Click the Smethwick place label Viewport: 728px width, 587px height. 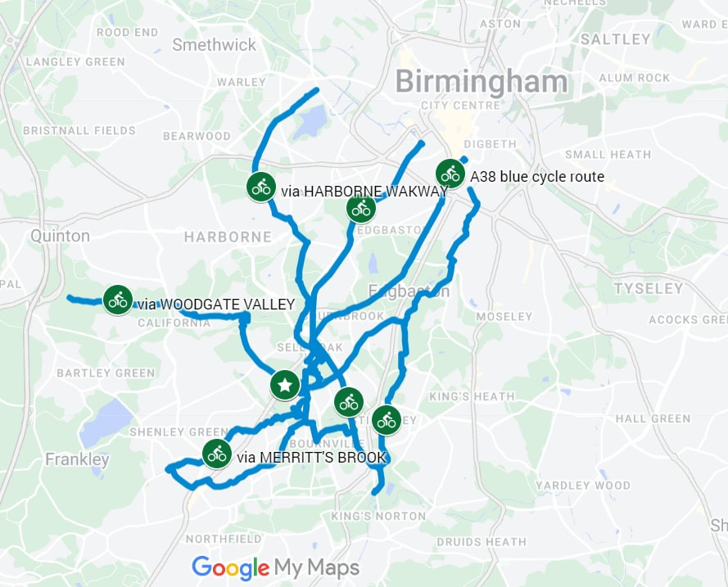(x=214, y=45)
